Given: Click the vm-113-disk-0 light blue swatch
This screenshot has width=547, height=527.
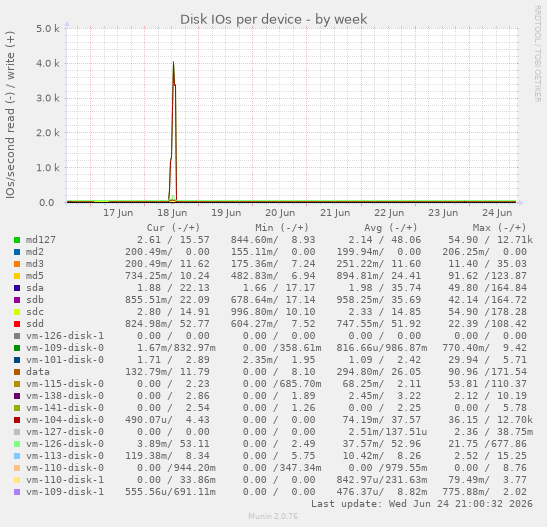Looking at the screenshot, I should (x=17, y=456).
